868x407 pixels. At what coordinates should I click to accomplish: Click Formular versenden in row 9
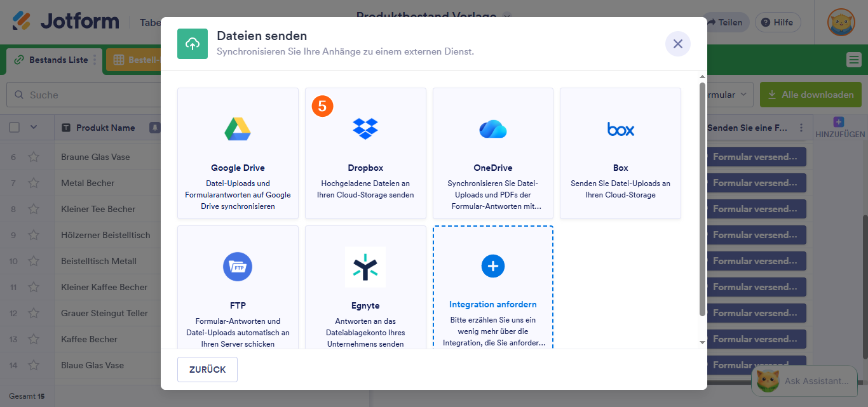756,235
